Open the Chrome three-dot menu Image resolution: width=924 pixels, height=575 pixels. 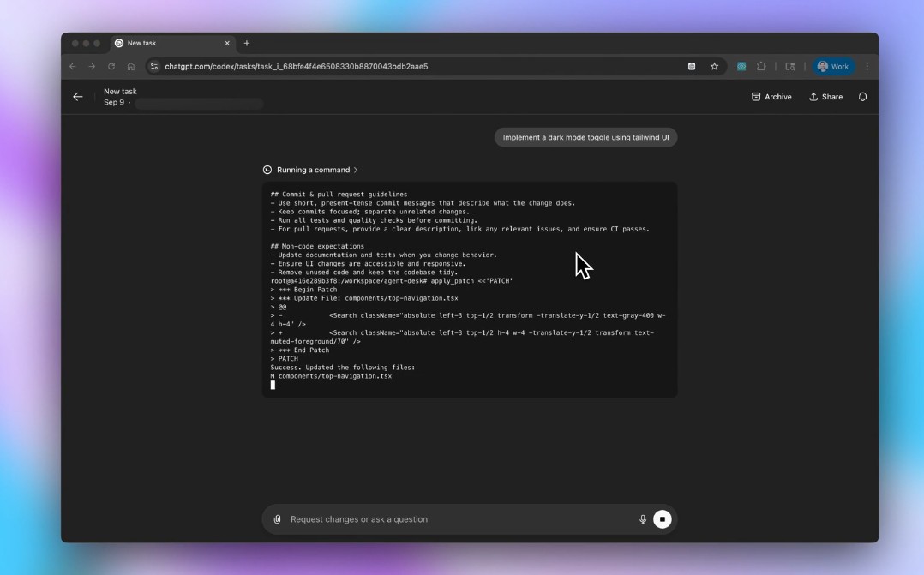tap(867, 67)
